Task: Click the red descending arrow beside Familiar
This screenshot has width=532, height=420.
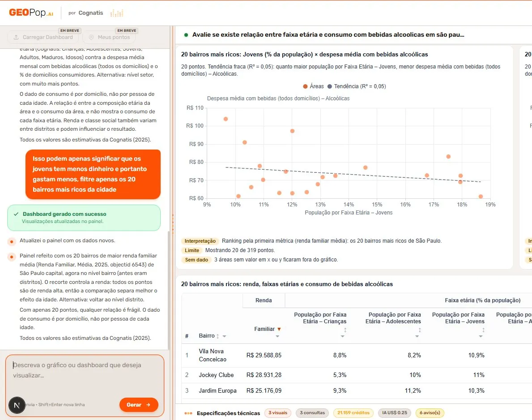Action: 279,329
